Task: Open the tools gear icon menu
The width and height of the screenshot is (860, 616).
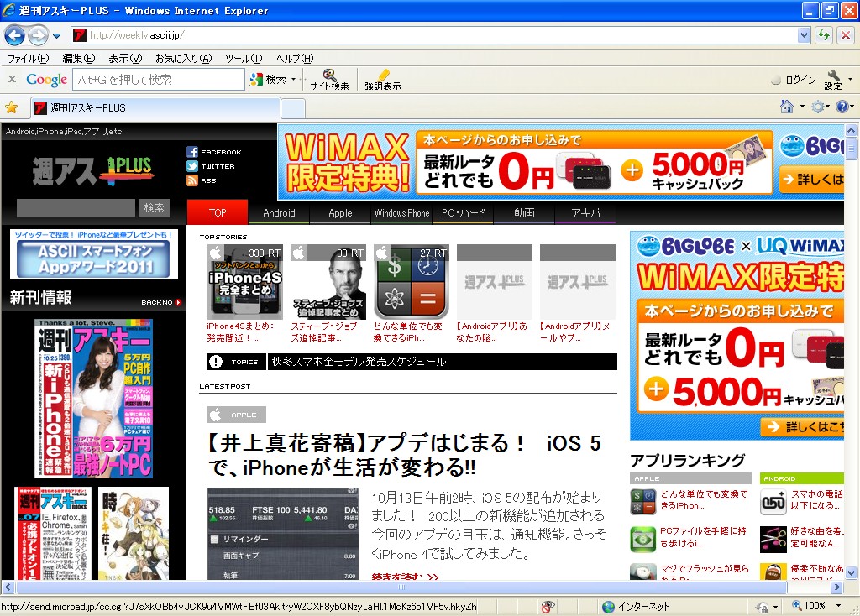Action: click(x=818, y=107)
